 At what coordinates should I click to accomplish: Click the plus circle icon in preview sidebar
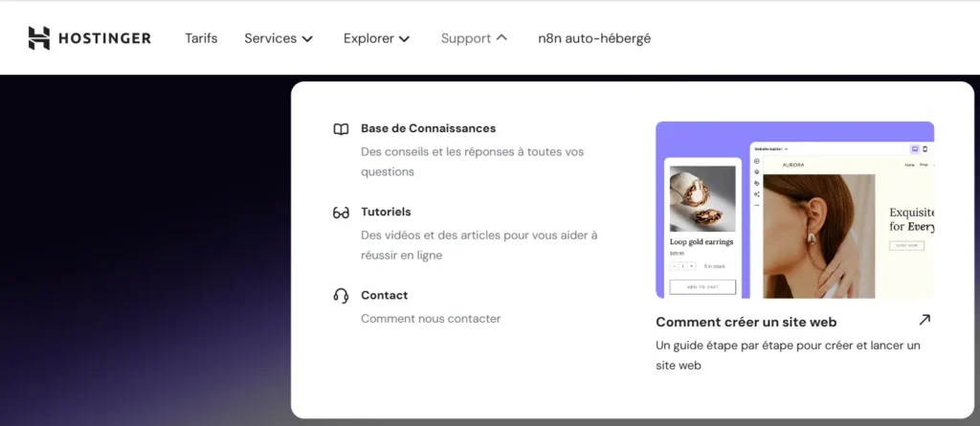(757, 161)
